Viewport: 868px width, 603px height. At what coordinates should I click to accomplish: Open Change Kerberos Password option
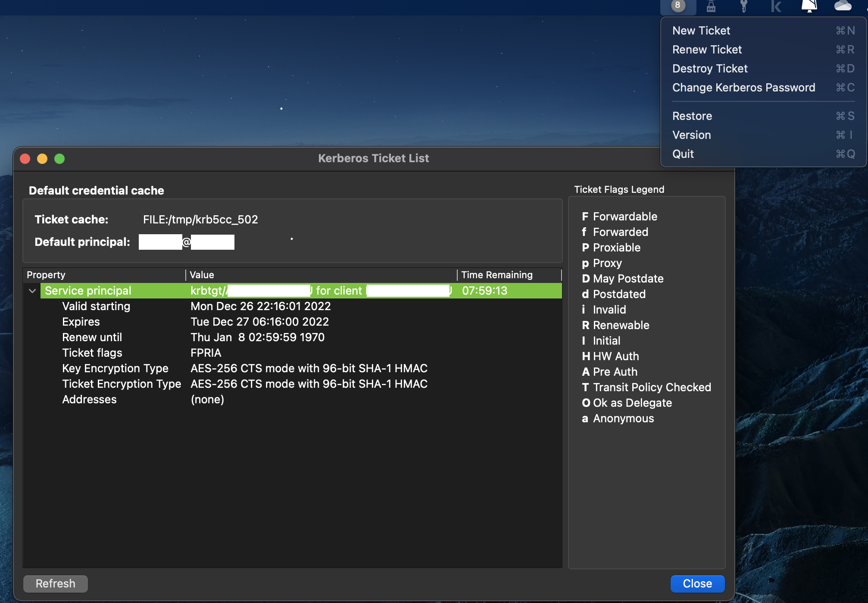coord(743,88)
